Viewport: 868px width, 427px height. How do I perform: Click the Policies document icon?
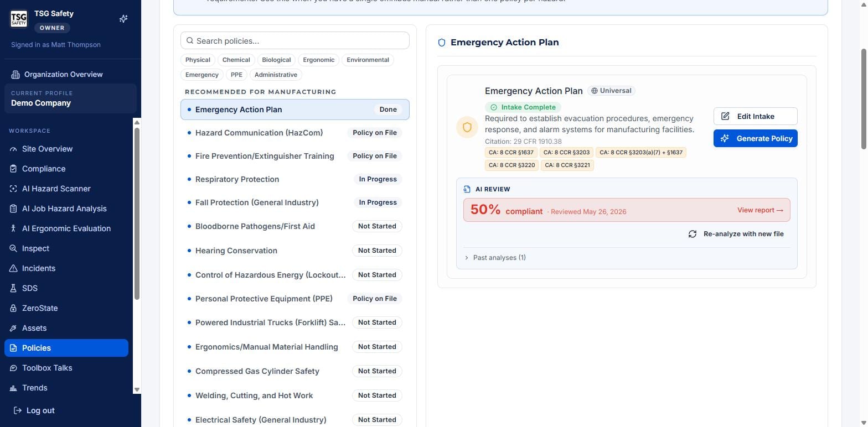click(x=13, y=348)
